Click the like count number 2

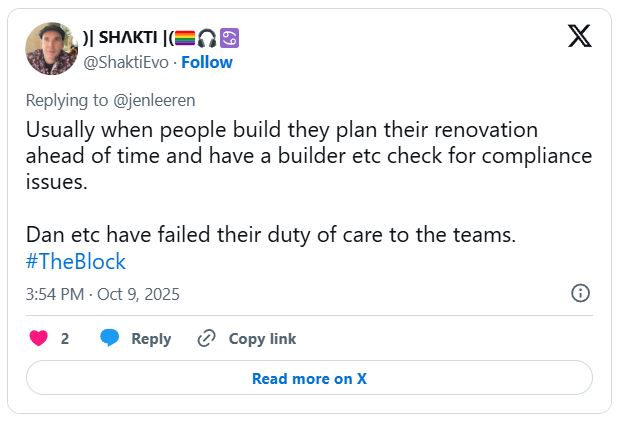point(65,338)
